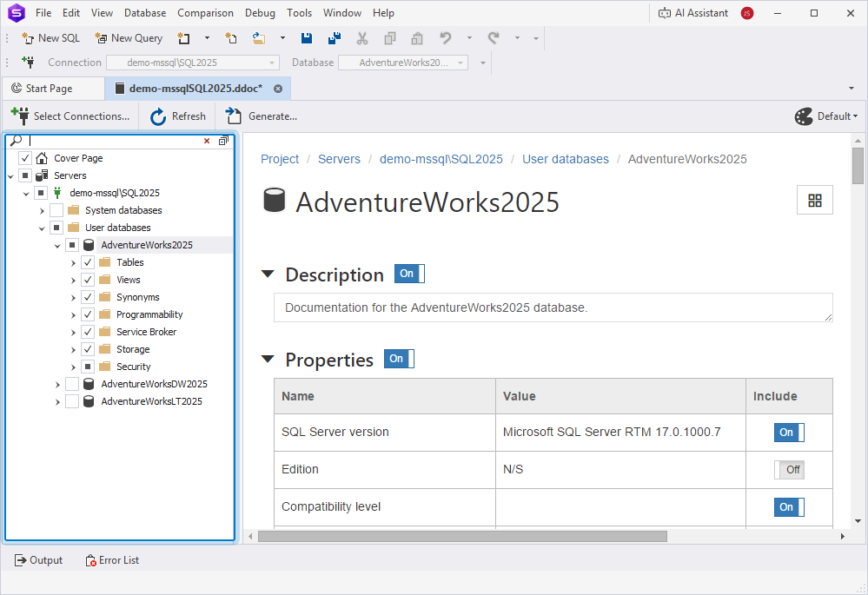Toggle SQL Server version include switch

click(789, 433)
